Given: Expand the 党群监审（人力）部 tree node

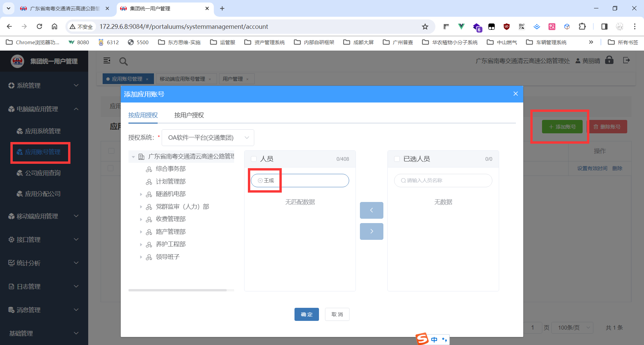Looking at the screenshot, I should pos(141,207).
